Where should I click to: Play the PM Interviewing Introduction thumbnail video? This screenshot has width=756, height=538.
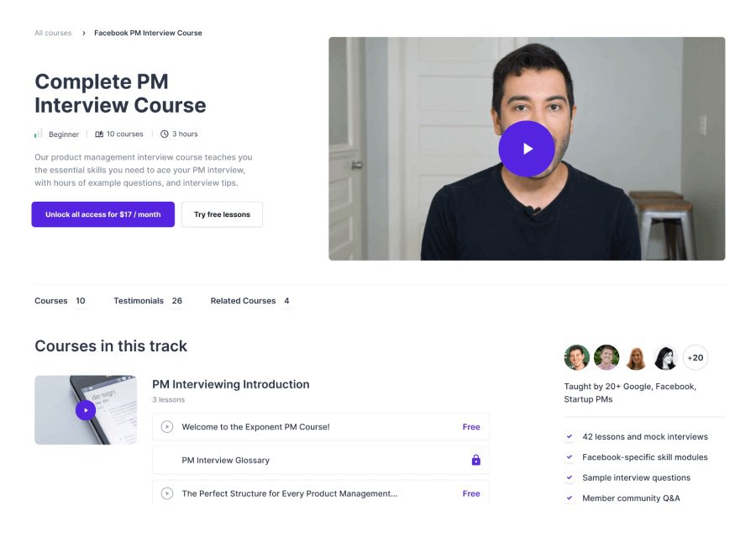[86, 410]
